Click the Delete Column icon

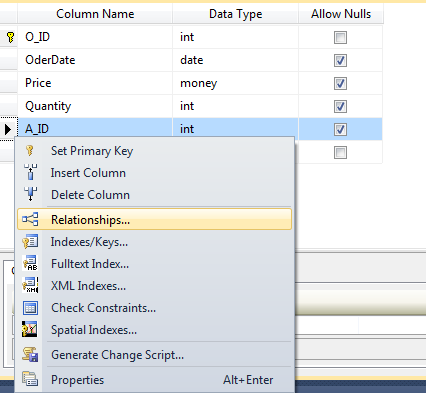tap(30, 194)
